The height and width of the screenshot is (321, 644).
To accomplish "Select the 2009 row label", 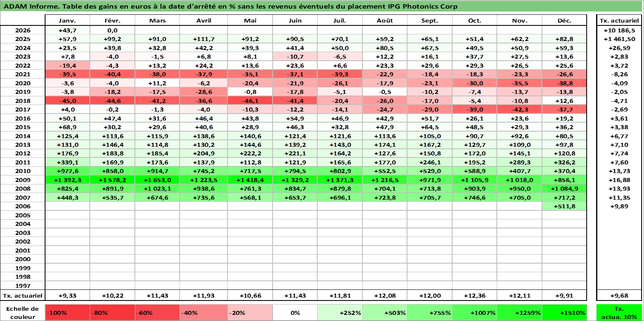I will coord(23,180).
